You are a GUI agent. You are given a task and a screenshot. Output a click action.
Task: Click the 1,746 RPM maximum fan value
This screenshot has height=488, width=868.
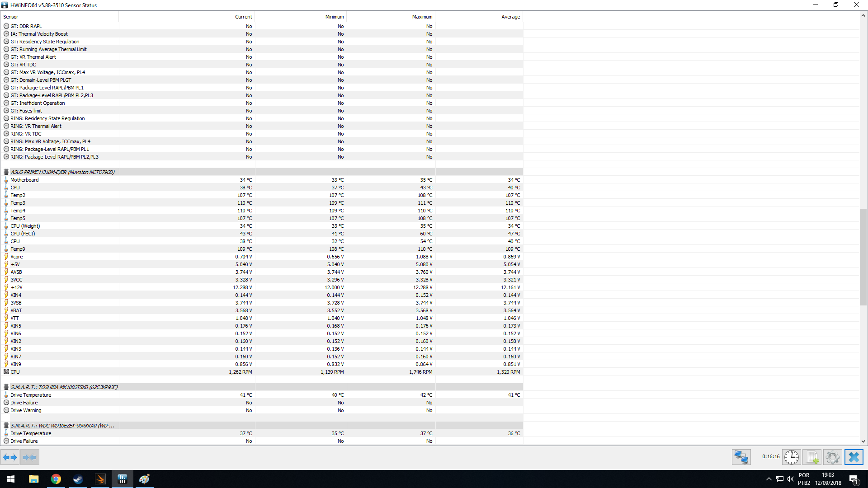421,372
